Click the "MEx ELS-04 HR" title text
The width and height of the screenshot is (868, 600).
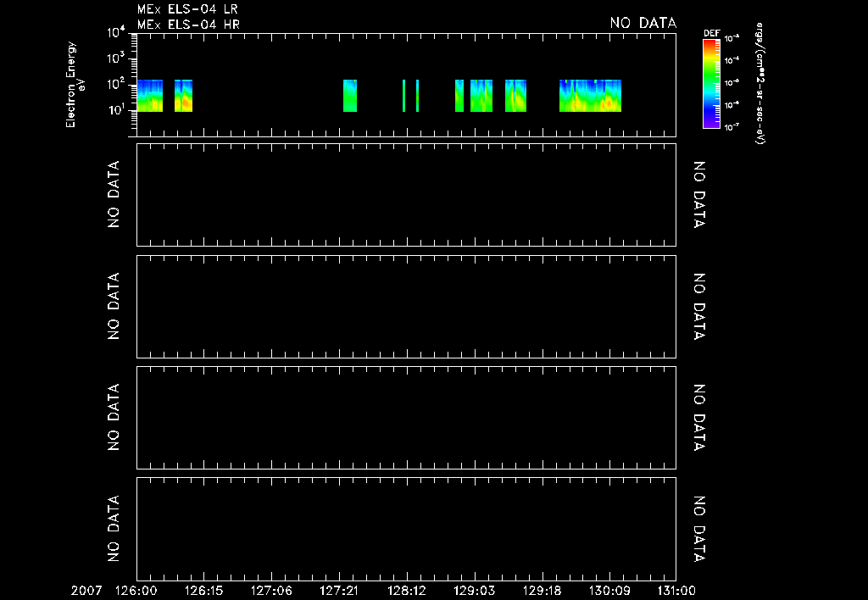click(x=188, y=25)
